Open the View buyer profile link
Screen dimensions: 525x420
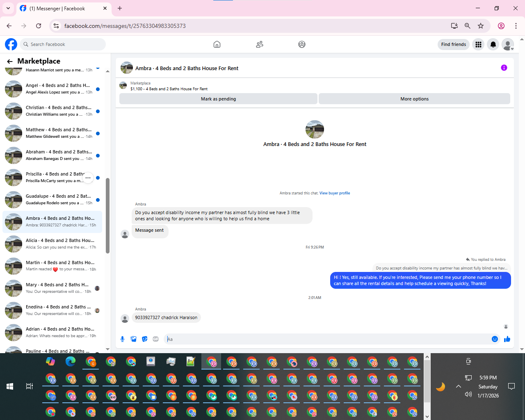(335, 193)
